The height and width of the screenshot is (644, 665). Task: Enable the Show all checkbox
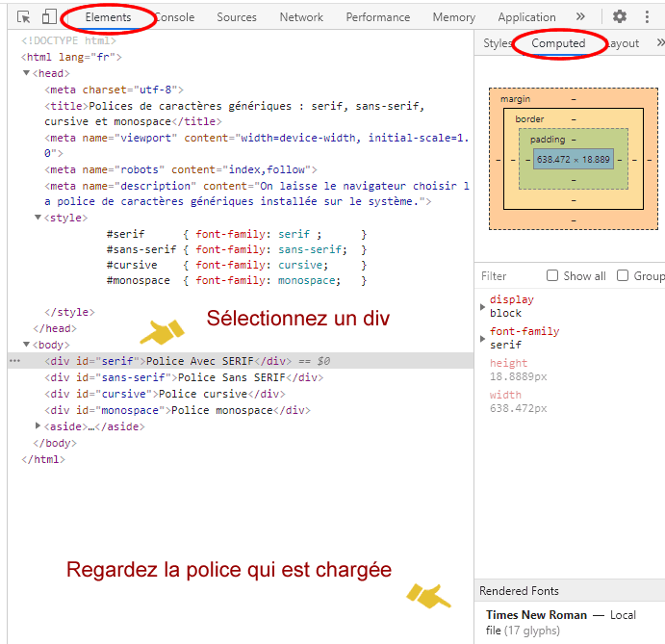(x=552, y=275)
